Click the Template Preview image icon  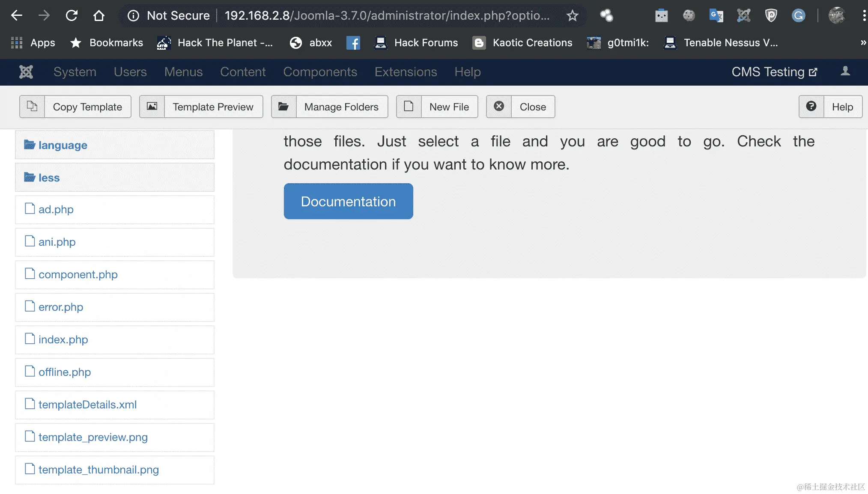[x=152, y=106]
